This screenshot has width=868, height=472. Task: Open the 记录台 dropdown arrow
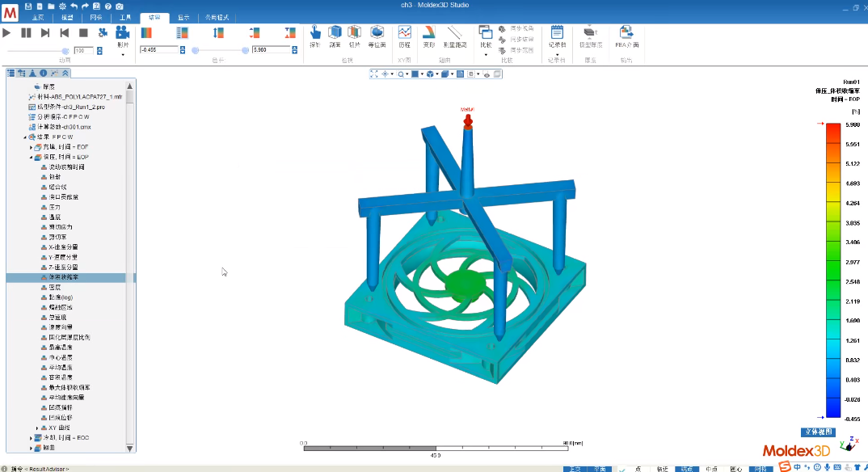coord(557,55)
